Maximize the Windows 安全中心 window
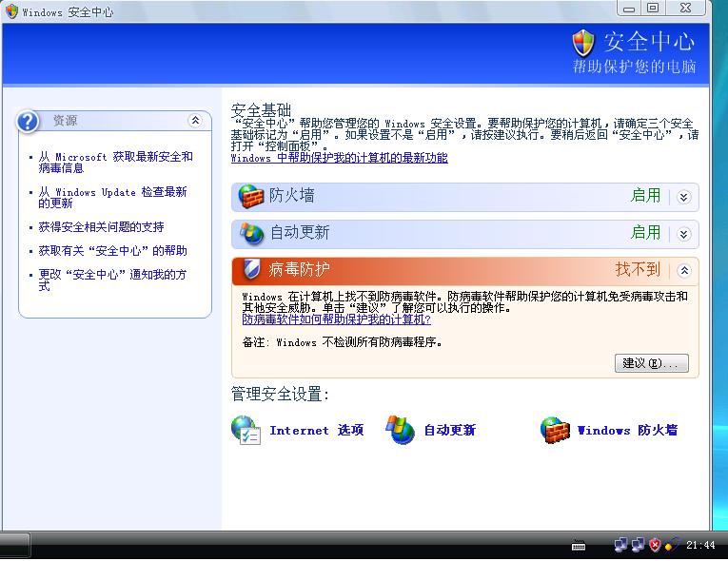Image resolution: width=728 pixels, height=561 pixels. (653, 9)
